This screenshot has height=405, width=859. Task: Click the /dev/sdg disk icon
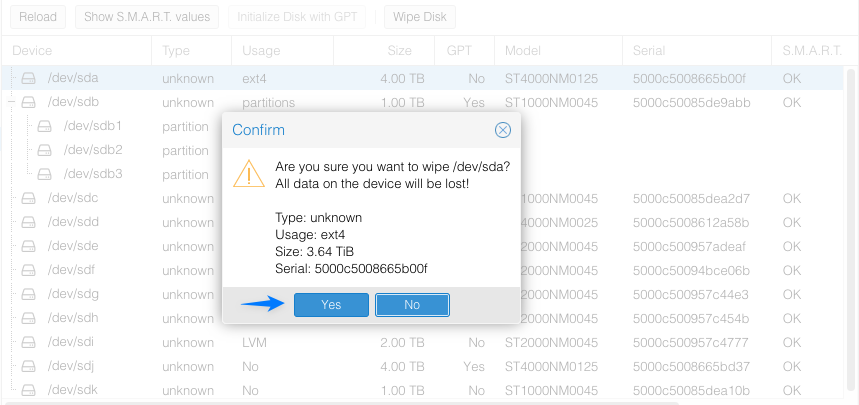tap(28, 294)
